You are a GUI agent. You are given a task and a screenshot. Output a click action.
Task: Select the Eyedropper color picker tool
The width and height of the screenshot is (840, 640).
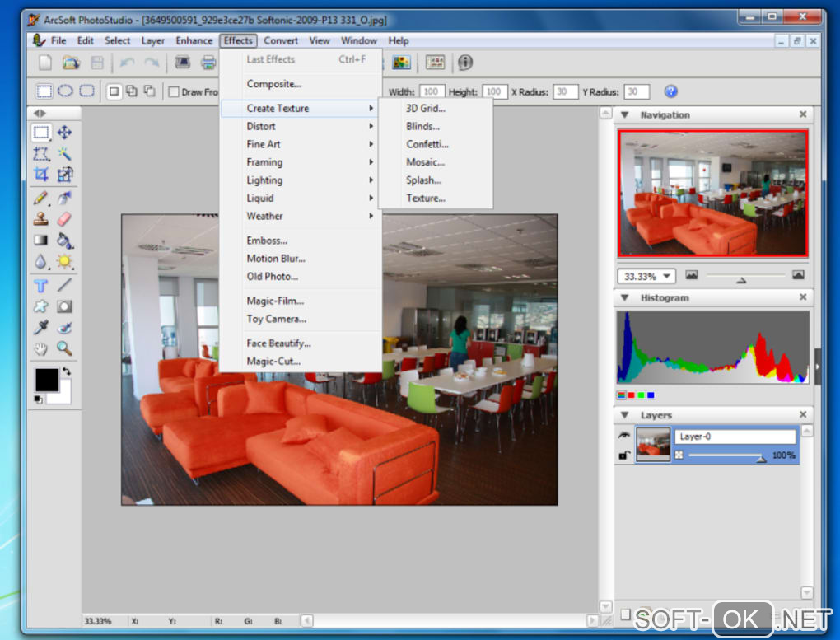(41, 327)
